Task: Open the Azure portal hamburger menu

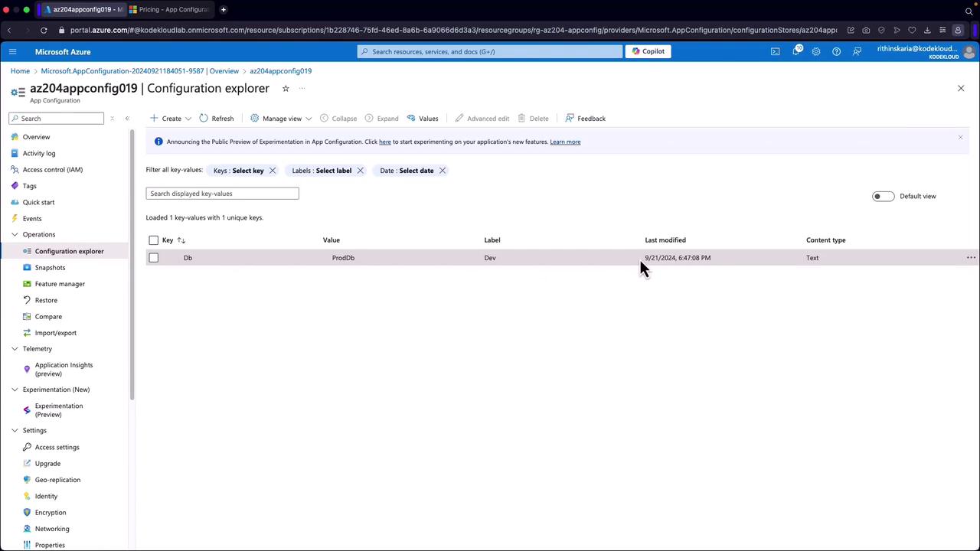Action: click(x=12, y=51)
